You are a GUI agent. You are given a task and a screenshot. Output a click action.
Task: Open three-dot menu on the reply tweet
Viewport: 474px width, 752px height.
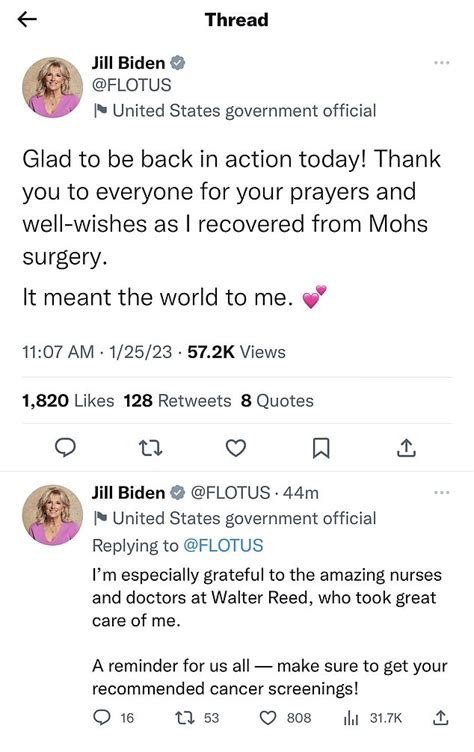441,493
